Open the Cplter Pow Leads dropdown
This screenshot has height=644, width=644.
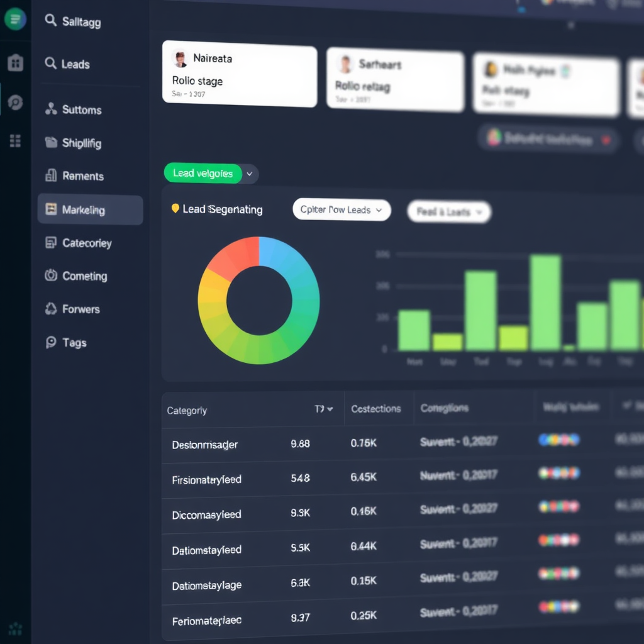341,210
